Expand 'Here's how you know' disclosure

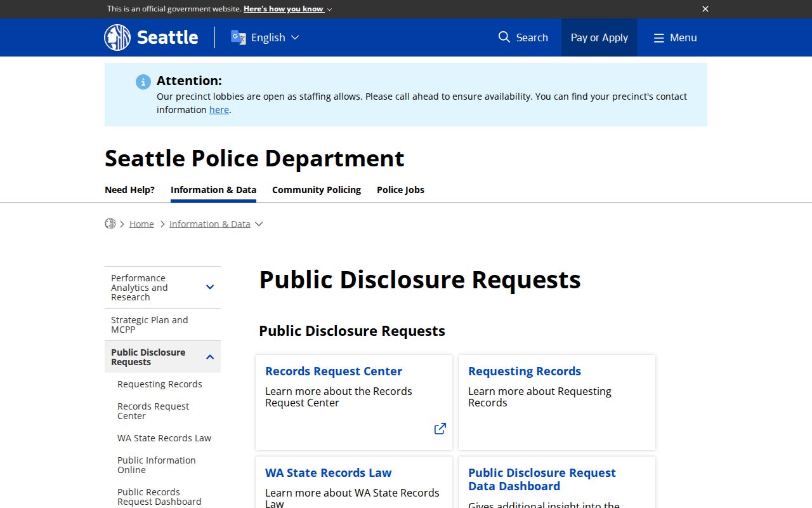tap(287, 9)
